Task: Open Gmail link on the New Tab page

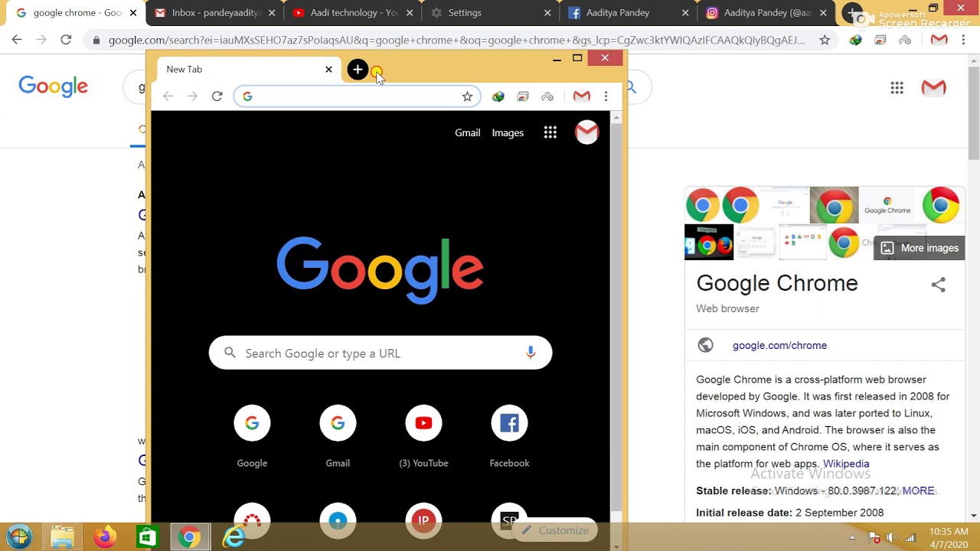Action: (468, 132)
